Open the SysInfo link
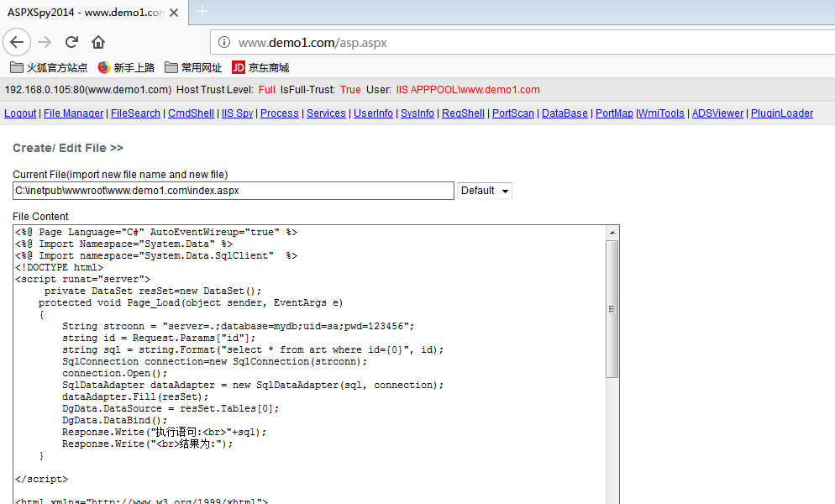This screenshot has width=835, height=504. (417, 113)
